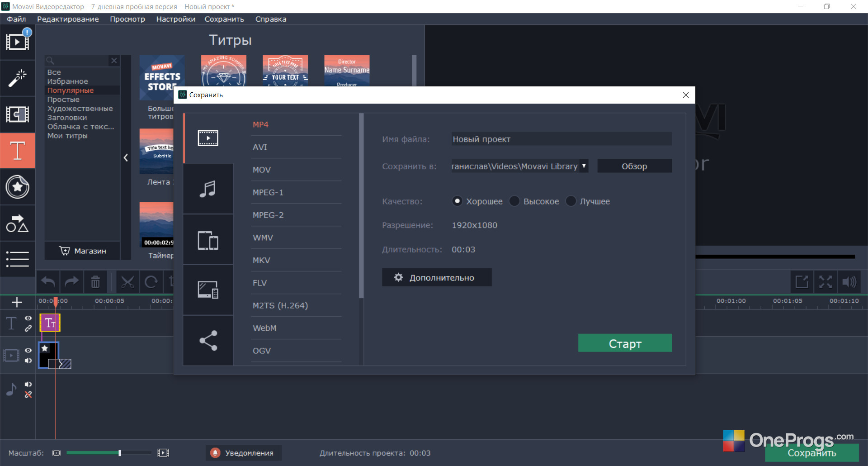This screenshot has height=466, width=868.
Task: Mute the audio track speaker
Action: 28,384
